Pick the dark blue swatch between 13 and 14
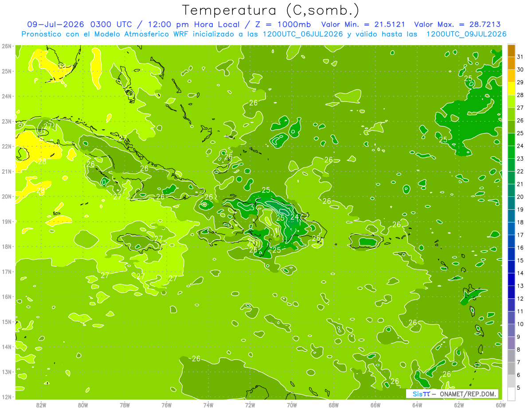 click(511, 279)
